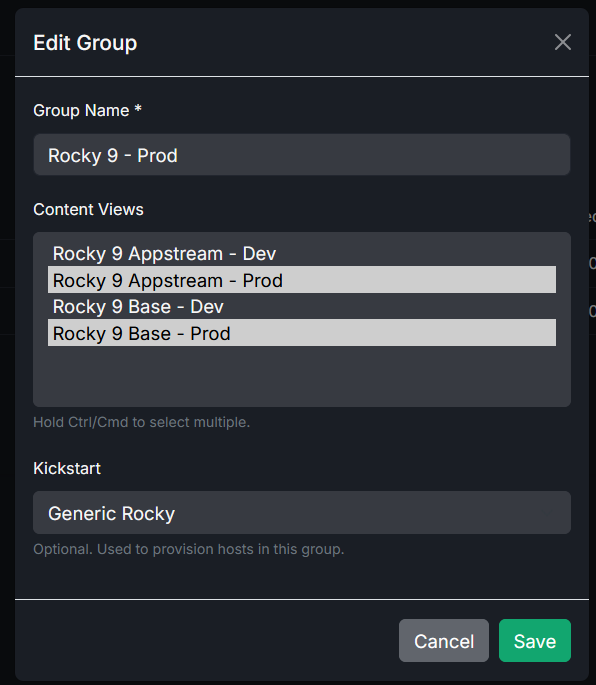
Task: Click the Kickstart field label
Action: 67,468
